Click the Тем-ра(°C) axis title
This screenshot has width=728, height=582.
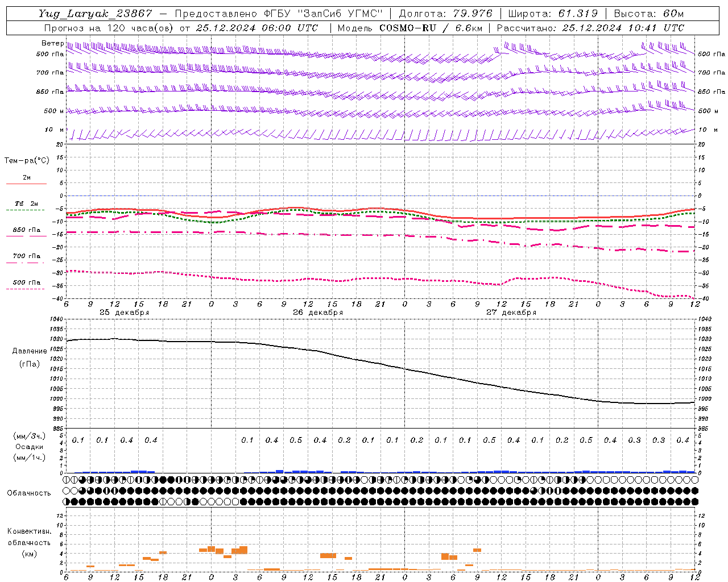tap(27, 161)
